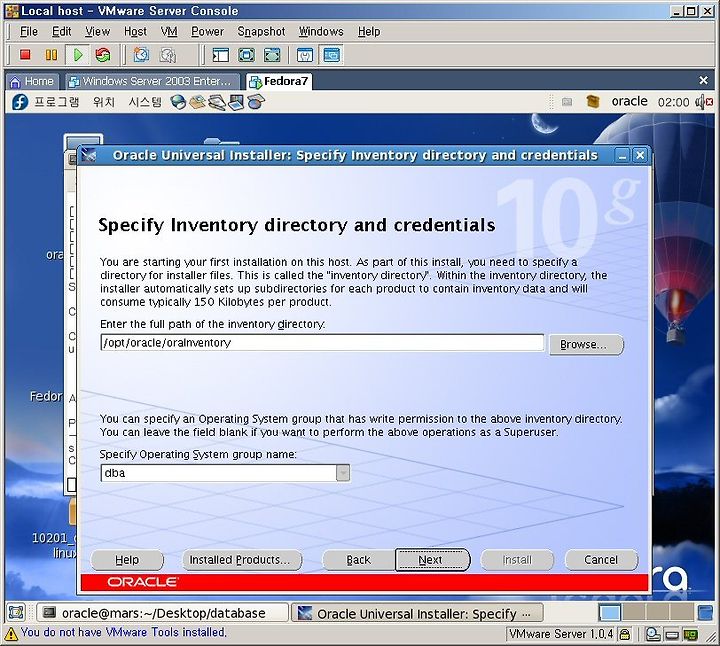Click the console view toolbar icon
Screen dimensions: 720x646
coord(332,55)
